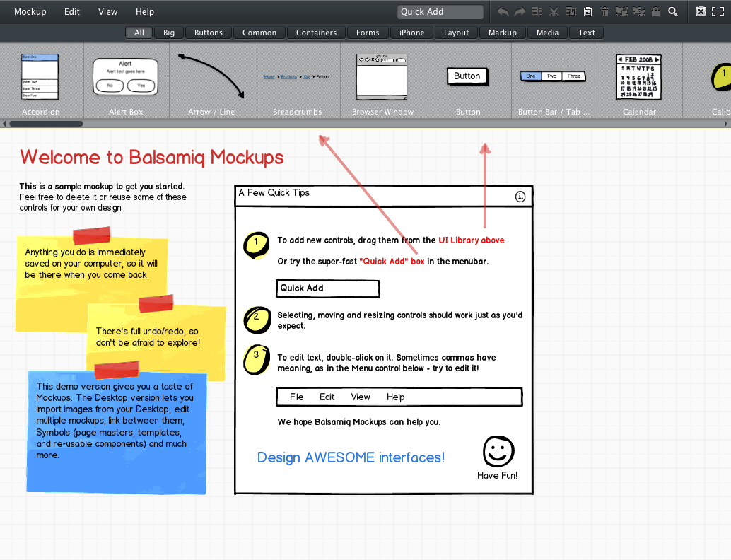
Task: Click the Paste clipboard icon
Action: (x=587, y=12)
